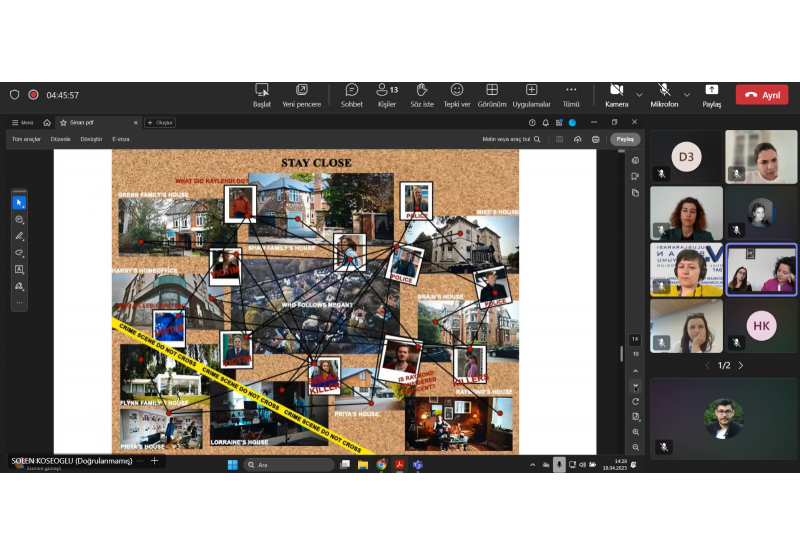This screenshot has width=800, height=554.
Task: Choose the selection arrow tool
Action: [x=19, y=203]
